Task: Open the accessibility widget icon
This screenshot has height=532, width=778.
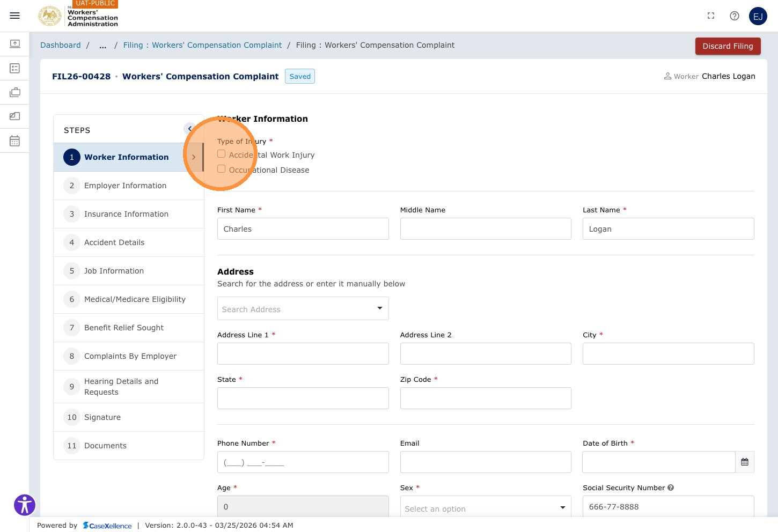Action: point(25,505)
